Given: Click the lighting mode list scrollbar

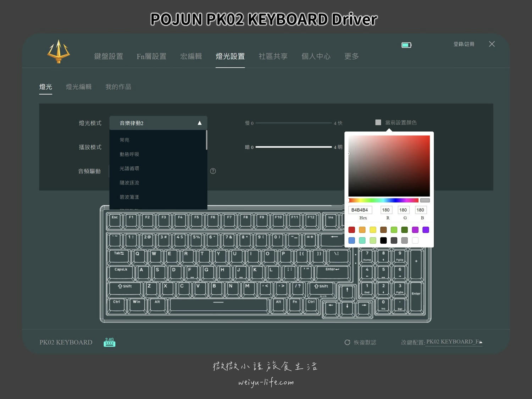Looking at the screenshot, I should pyautogui.click(x=206, y=140).
